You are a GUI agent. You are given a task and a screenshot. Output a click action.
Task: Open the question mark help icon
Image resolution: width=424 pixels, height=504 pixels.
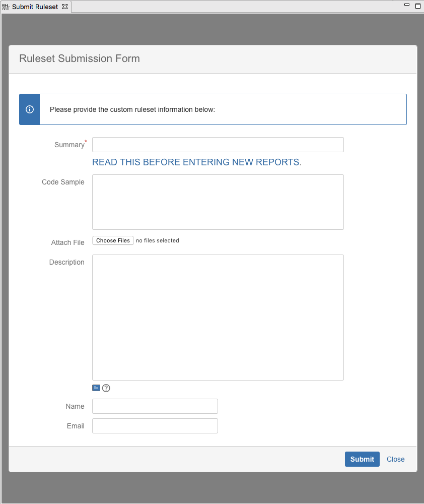(x=106, y=388)
